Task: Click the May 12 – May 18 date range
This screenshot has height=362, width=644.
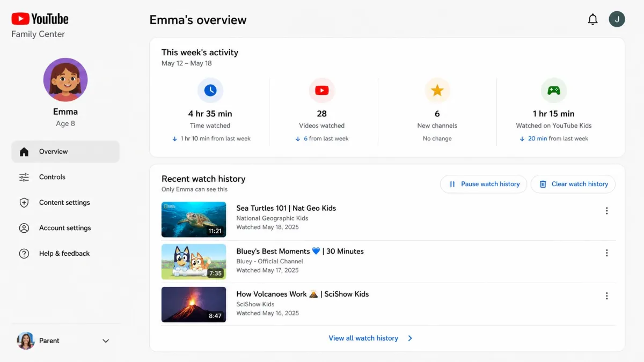Action: [x=187, y=63]
